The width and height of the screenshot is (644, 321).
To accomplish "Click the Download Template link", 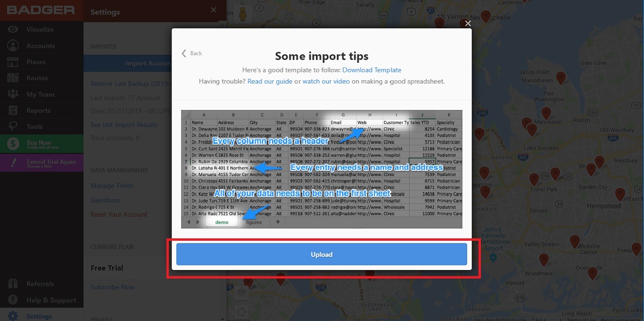I will pyautogui.click(x=372, y=70).
